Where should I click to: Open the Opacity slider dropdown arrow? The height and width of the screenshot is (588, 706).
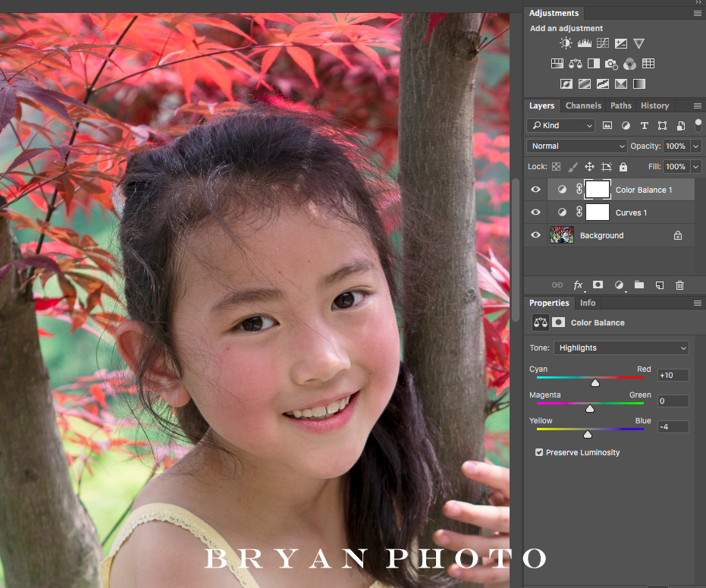[696, 146]
